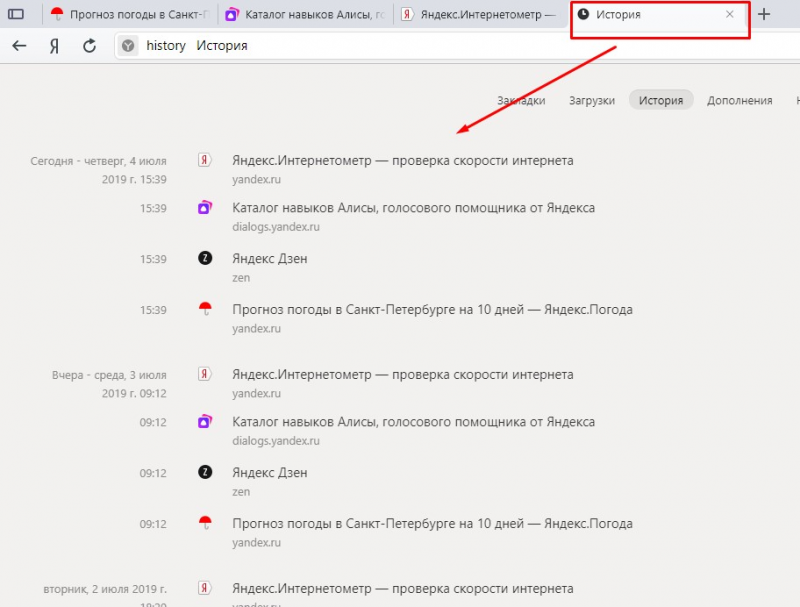The width and height of the screenshot is (800, 607).
Task: Click the purple Alice icon at 09:12
Action: click(205, 421)
